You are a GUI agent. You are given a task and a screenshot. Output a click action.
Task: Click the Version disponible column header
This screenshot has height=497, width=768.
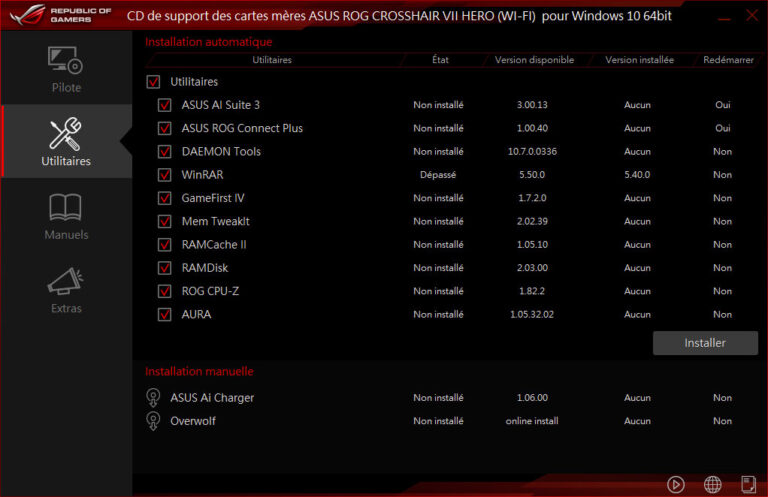tap(534, 60)
